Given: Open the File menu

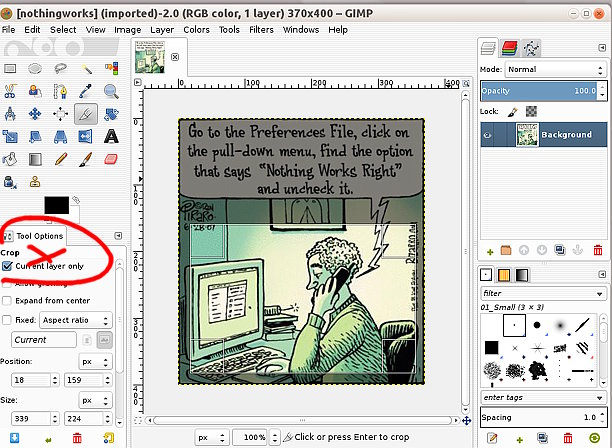Looking at the screenshot, I should pos(8,30).
